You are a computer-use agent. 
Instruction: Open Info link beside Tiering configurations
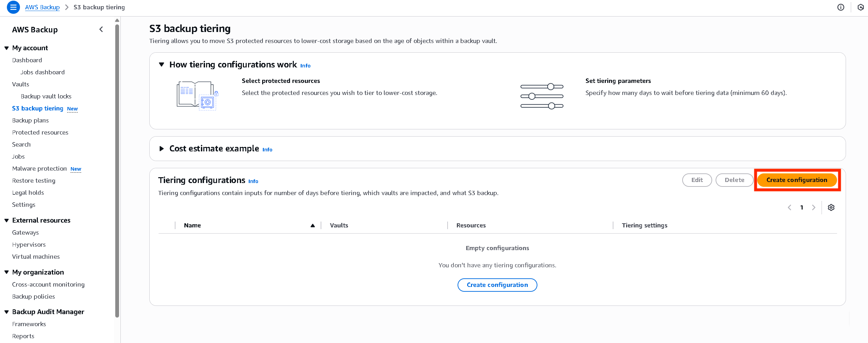click(253, 181)
